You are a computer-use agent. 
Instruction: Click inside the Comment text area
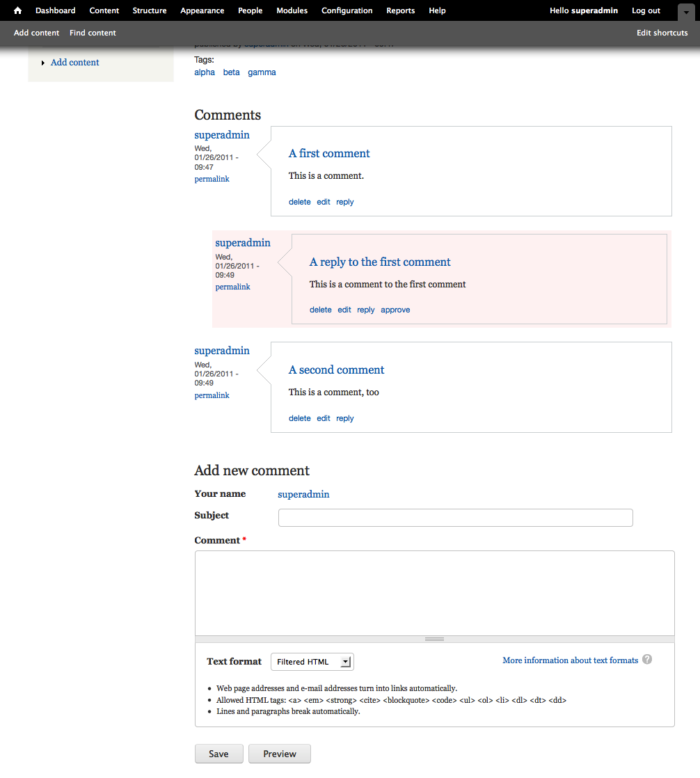tap(433, 592)
